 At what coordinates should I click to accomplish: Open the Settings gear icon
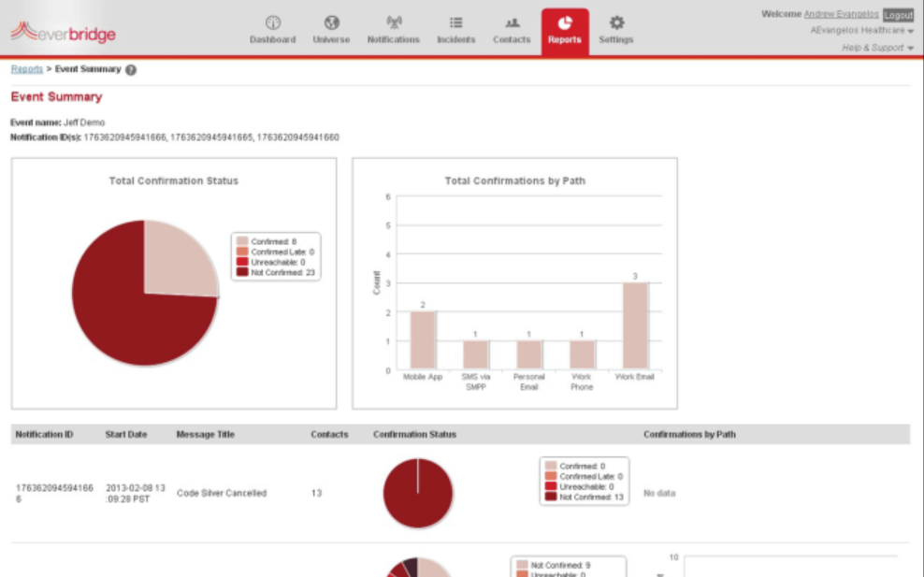[615, 23]
